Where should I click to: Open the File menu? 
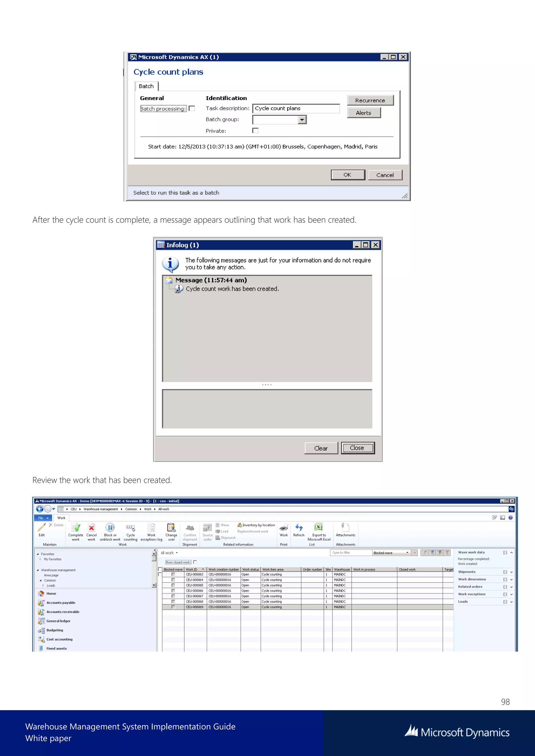point(43,518)
